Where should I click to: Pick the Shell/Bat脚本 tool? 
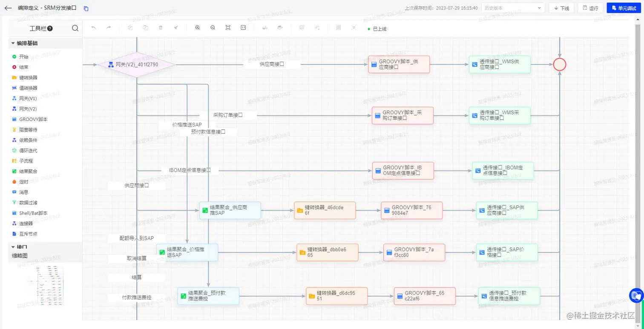tap(30, 213)
